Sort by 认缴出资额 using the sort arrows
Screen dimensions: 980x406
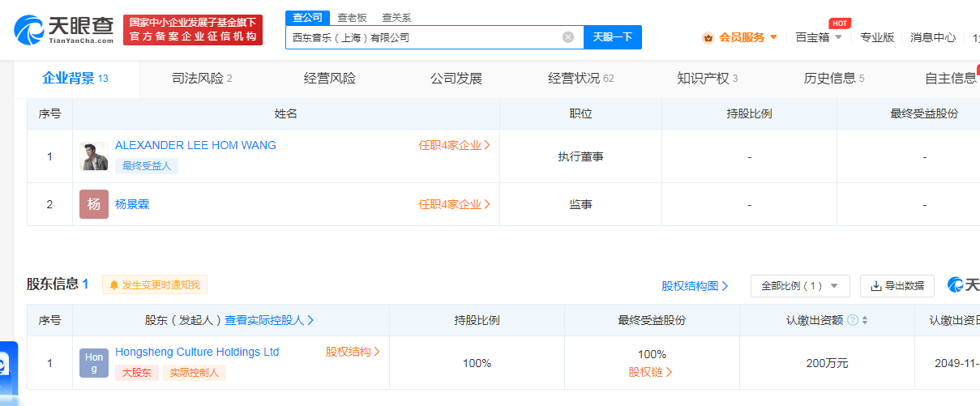pyautogui.click(x=865, y=320)
